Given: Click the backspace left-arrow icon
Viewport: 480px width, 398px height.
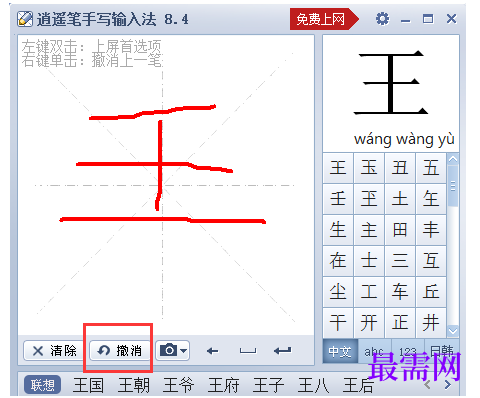Looking at the screenshot, I should tap(212, 351).
